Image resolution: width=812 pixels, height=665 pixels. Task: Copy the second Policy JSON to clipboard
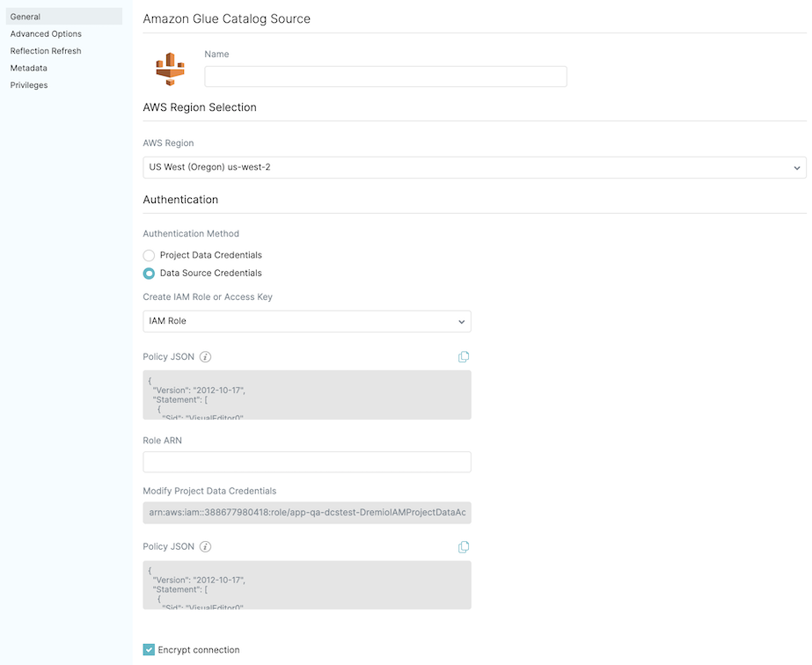(464, 546)
